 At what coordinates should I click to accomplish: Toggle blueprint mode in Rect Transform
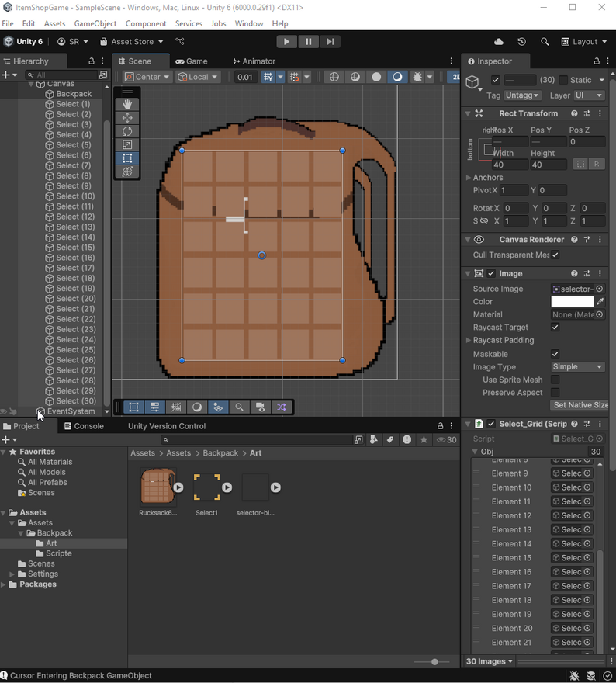(x=580, y=165)
